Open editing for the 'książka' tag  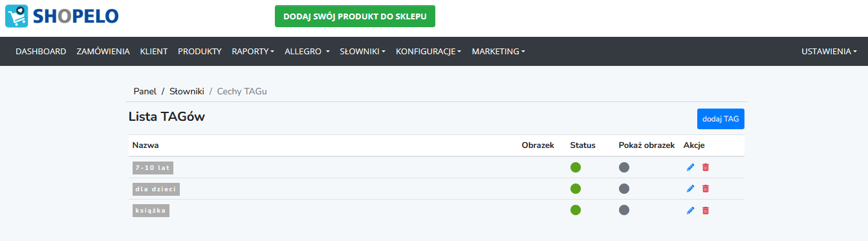pyautogui.click(x=690, y=210)
